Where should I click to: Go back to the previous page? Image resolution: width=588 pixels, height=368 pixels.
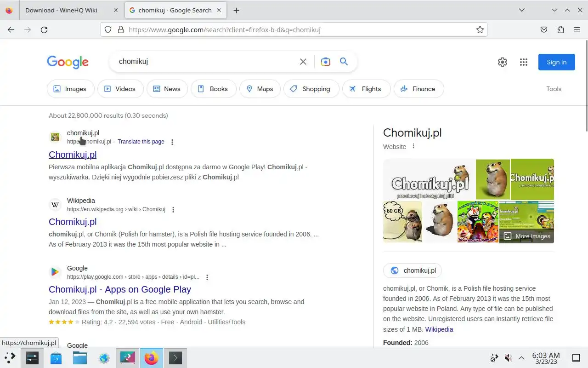tap(11, 30)
